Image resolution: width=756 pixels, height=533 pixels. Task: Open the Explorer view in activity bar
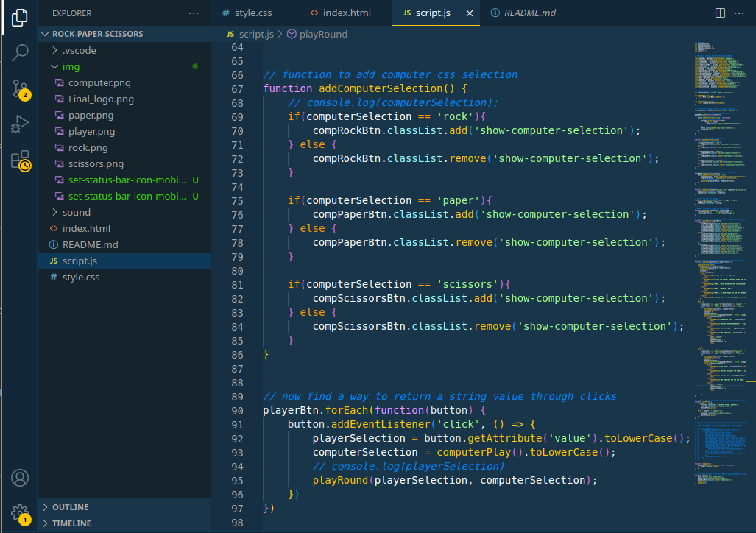click(x=19, y=18)
